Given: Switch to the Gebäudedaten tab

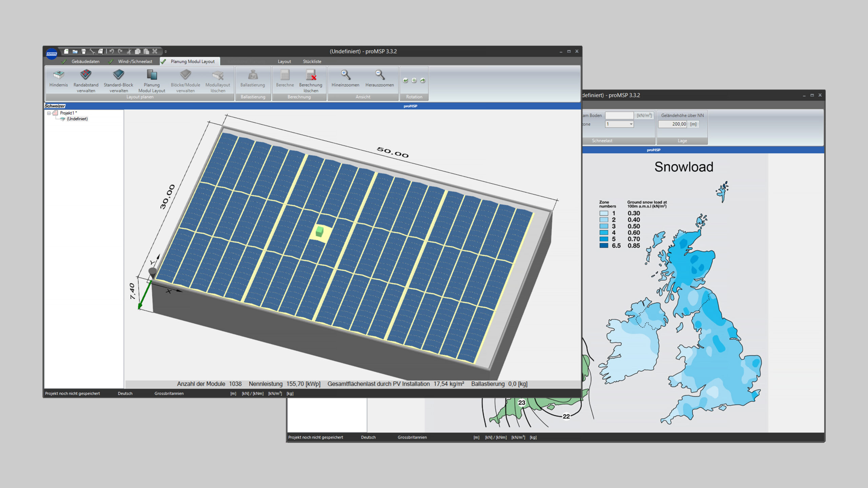Looking at the screenshot, I should point(85,61).
